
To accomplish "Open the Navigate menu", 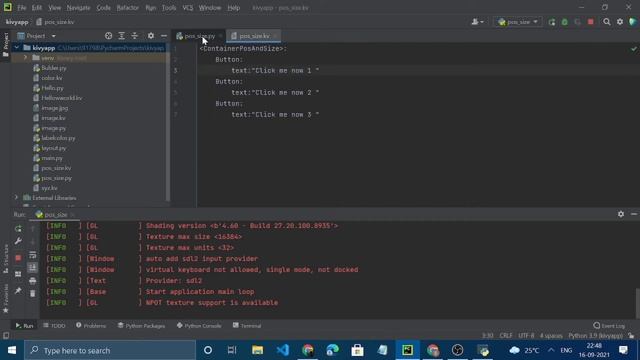I will coord(78,8).
